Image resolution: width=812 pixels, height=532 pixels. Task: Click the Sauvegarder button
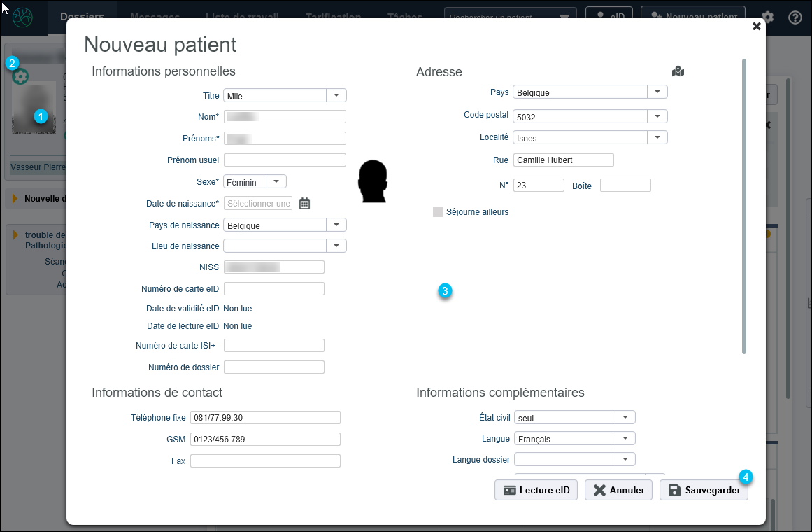pyautogui.click(x=704, y=490)
